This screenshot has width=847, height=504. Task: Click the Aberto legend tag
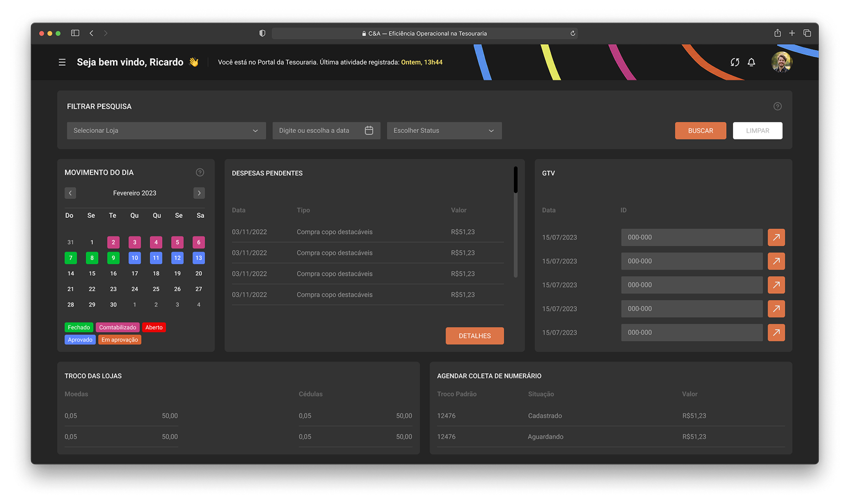tap(154, 328)
